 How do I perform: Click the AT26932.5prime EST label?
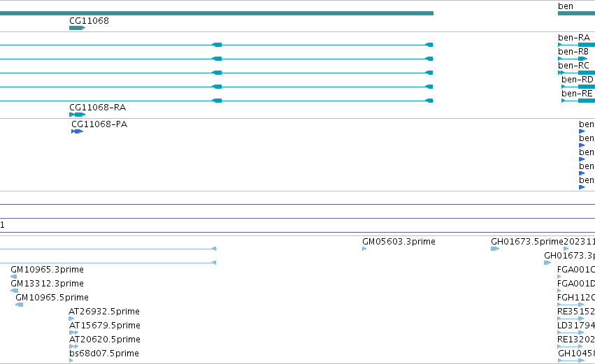[x=104, y=312]
